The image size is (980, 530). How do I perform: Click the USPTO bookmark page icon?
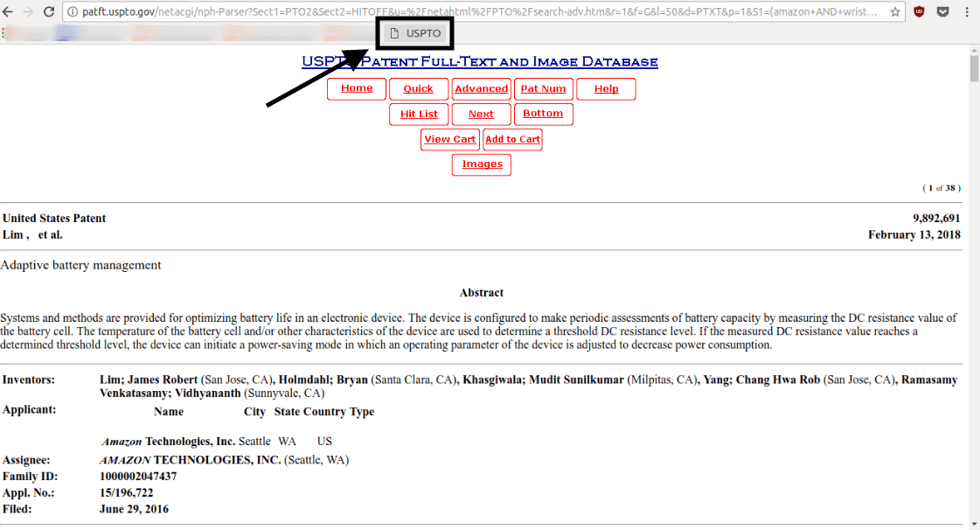coord(394,33)
